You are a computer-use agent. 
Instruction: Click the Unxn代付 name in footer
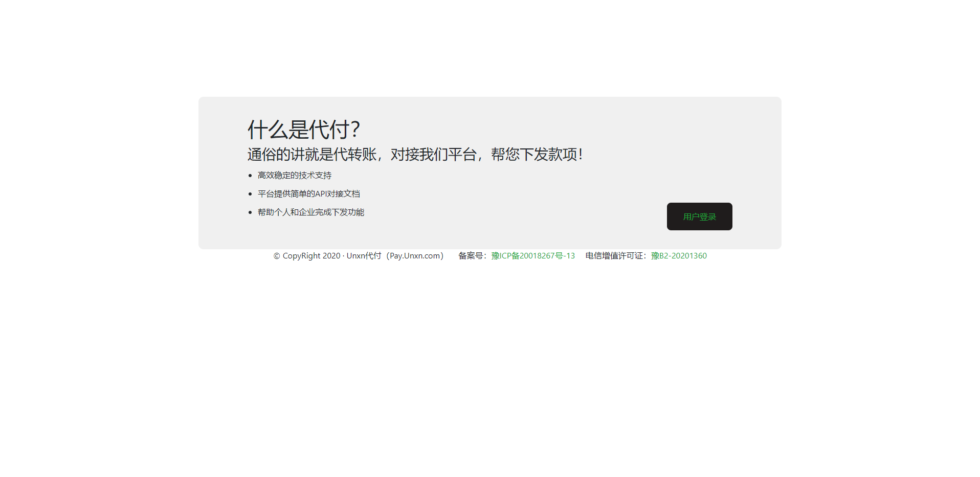tap(364, 256)
